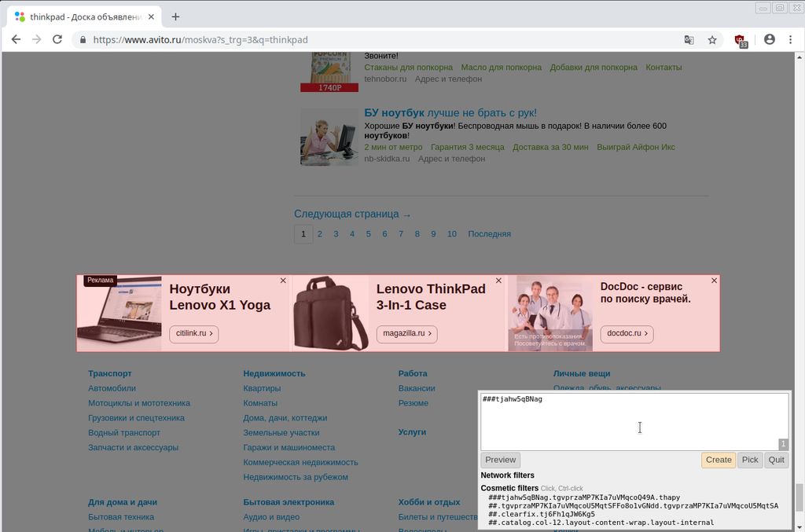Open the ThinkPad bag ad image
805x532 pixels.
331,314
